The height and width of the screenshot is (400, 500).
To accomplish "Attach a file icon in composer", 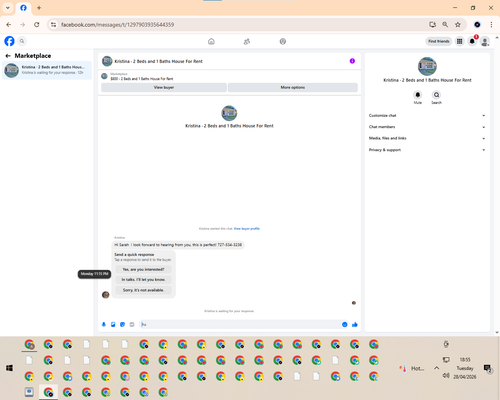I will pyautogui.click(x=113, y=324).
